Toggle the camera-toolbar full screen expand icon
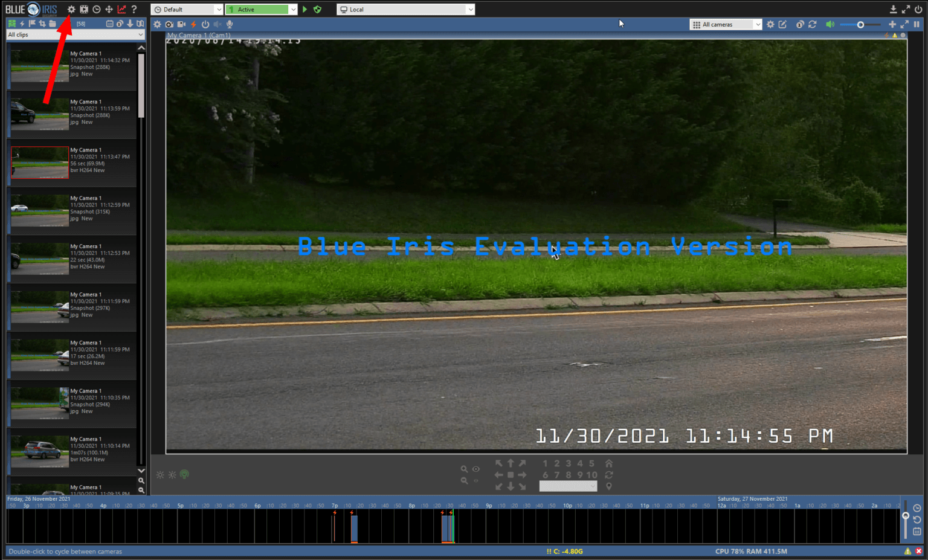928x560 pixels. pos(904,24)
